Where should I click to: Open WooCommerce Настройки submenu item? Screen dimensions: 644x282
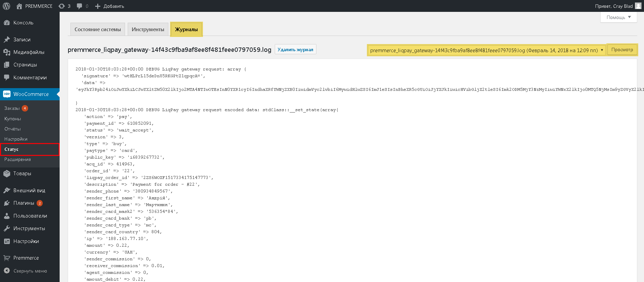(x=16, y=139)
